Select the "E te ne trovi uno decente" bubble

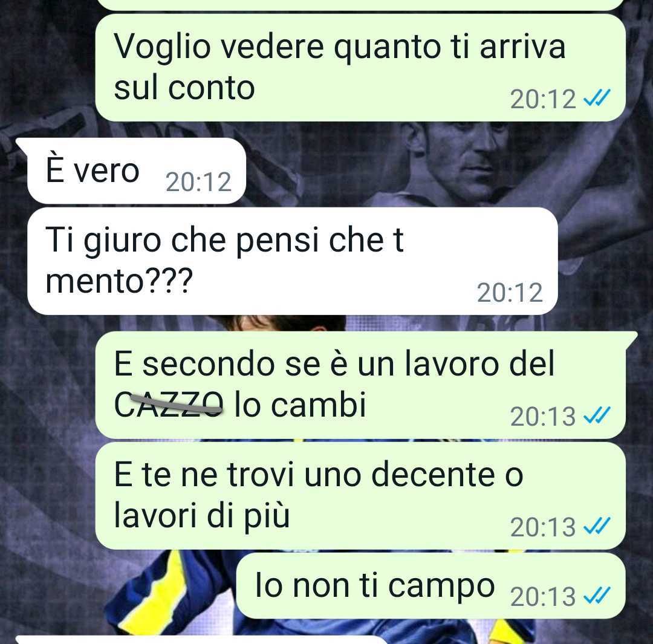coord(360,496)
